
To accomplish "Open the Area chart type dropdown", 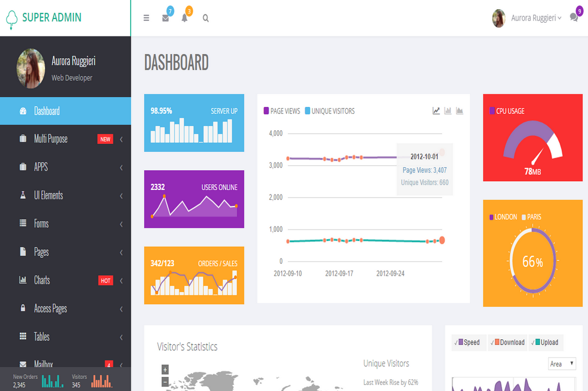I will click(x=562, y=364).
